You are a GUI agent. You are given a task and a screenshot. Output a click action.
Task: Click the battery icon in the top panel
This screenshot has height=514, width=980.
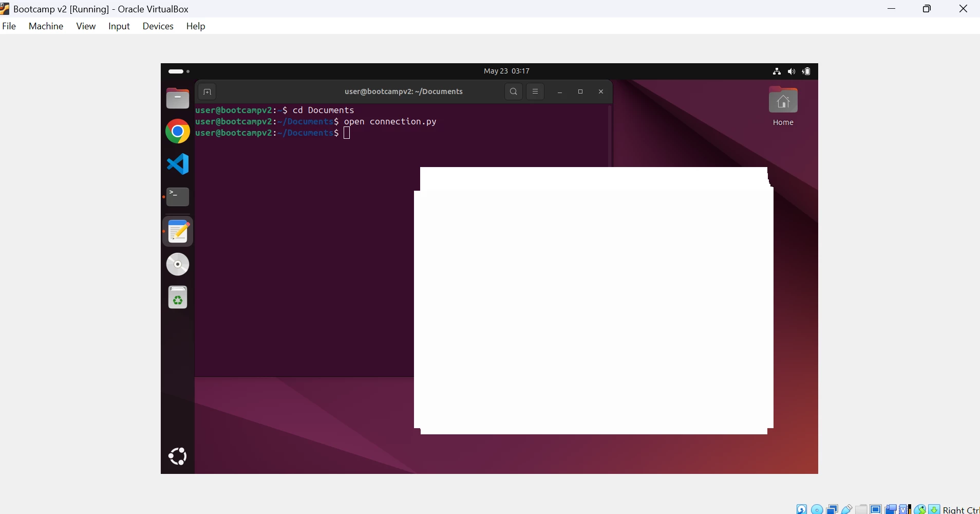click(x=806, y=71)
